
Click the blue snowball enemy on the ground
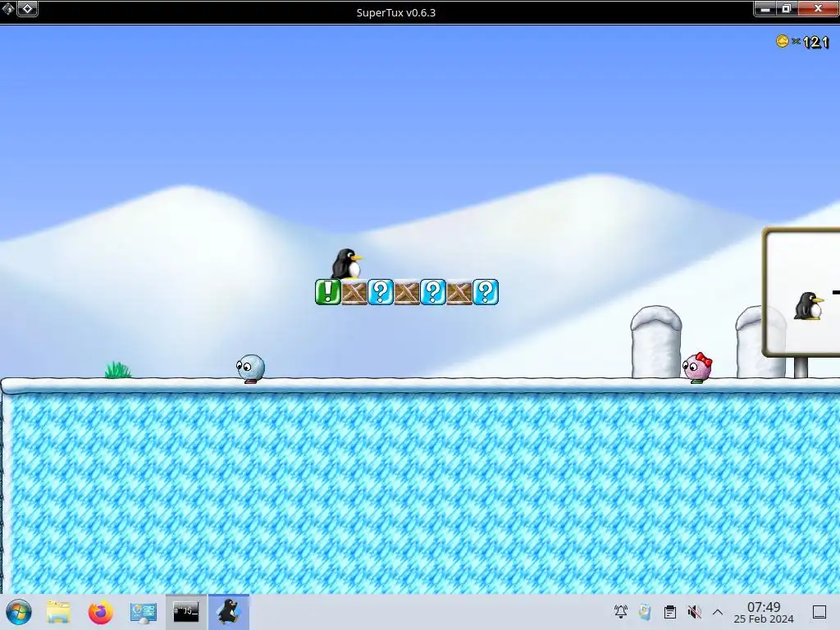[x=250, y=368]
